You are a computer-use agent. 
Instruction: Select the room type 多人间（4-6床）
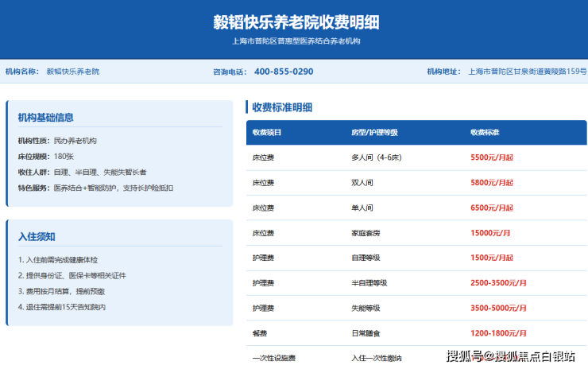tap(377, 157)
